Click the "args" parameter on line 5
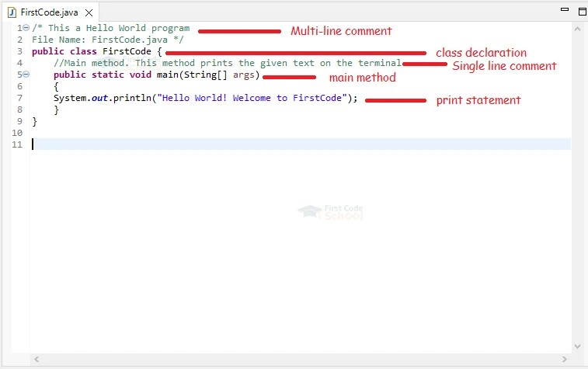 pyautogui.click(x=243, y=75)
